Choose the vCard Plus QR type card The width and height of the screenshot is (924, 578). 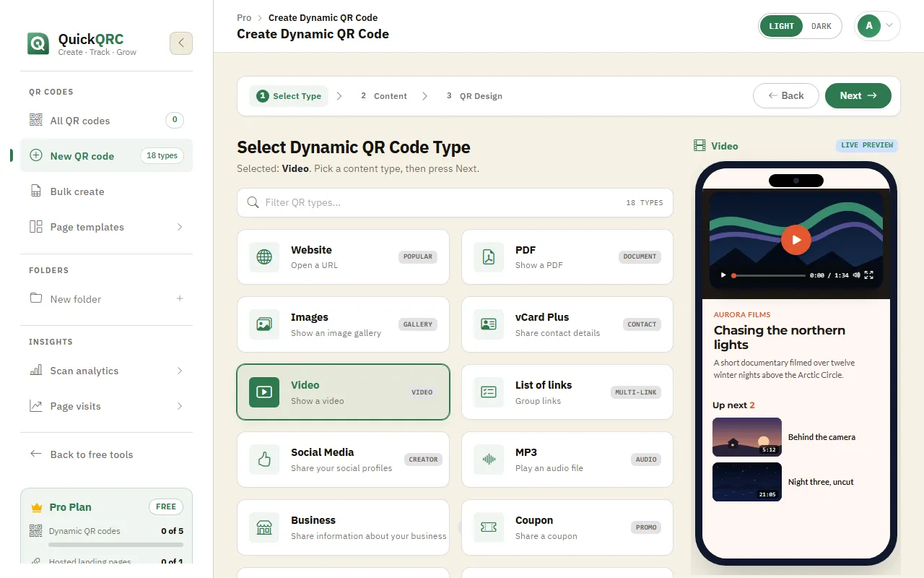(567, 324)
